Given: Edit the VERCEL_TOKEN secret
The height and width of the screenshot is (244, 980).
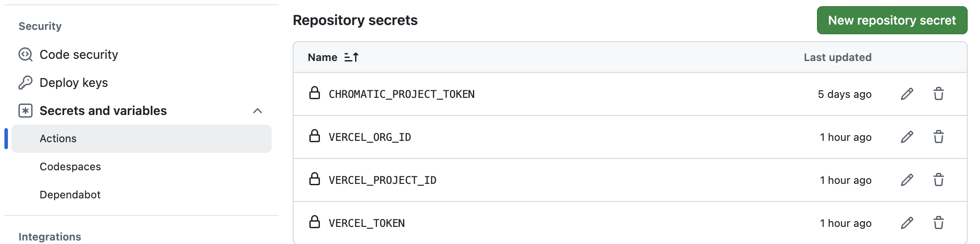Looking at the screenshot, I should click(x=907, y=223).
